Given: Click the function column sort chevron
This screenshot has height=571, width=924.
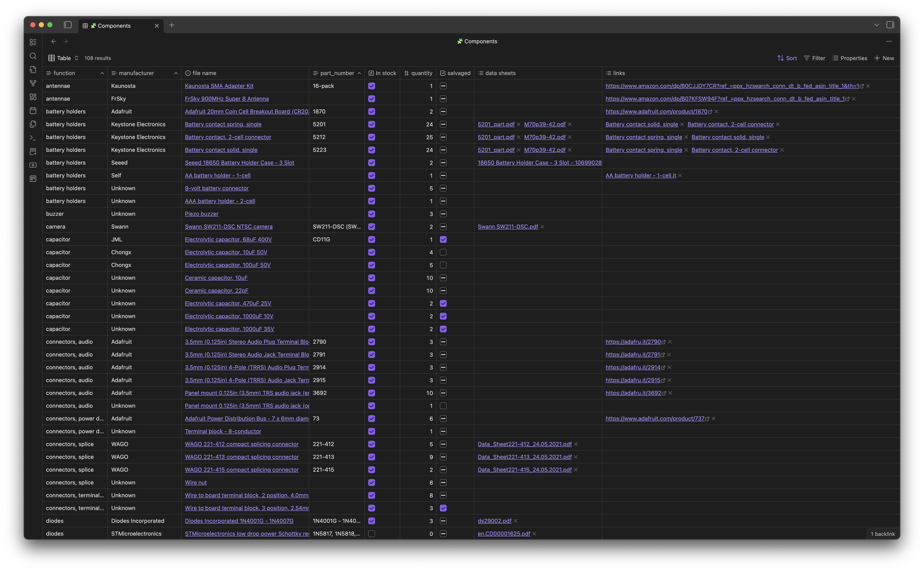Looking at the screenshot, I should (102, 73).
